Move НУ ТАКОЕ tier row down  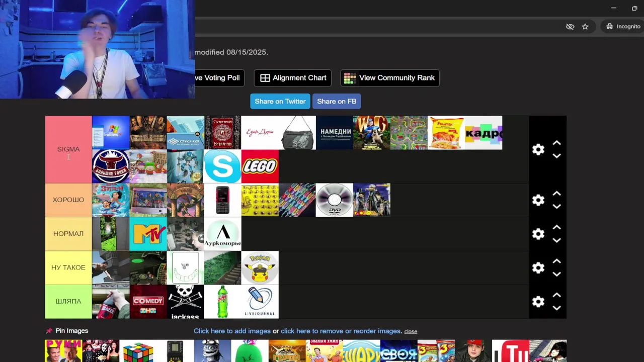tap(556, 274)
